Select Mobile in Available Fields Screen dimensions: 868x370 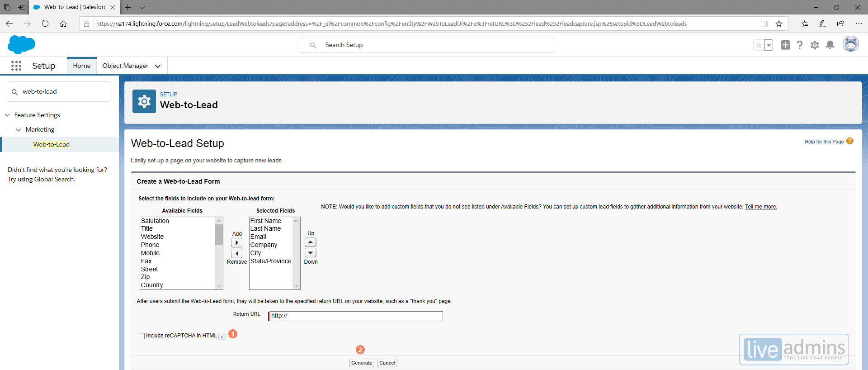(x=150, y=253)
